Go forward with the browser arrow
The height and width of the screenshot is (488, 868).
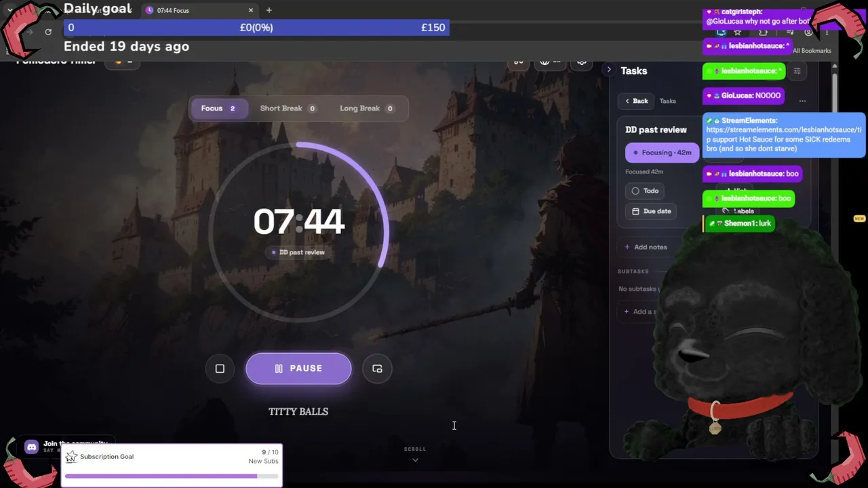(29, 32)
